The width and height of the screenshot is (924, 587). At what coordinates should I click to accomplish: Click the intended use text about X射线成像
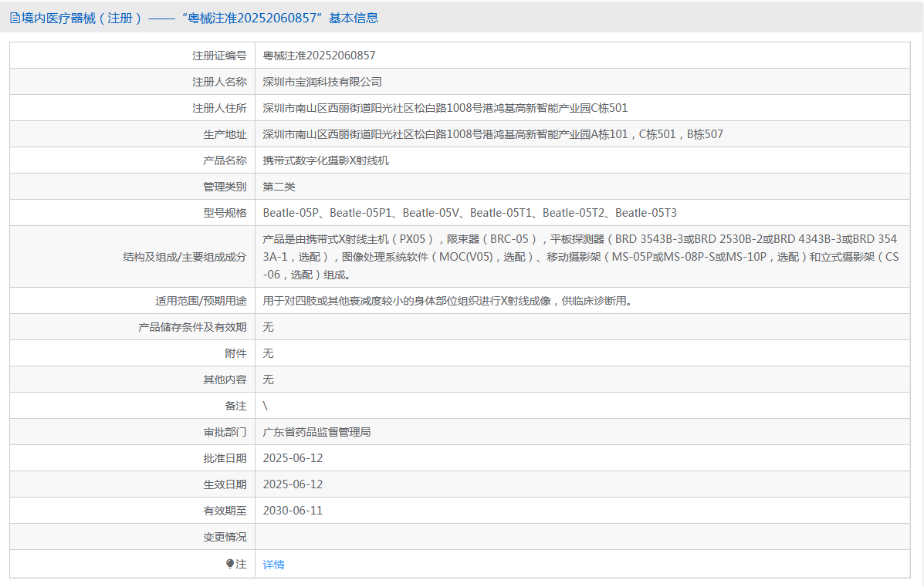coord(448,301)
